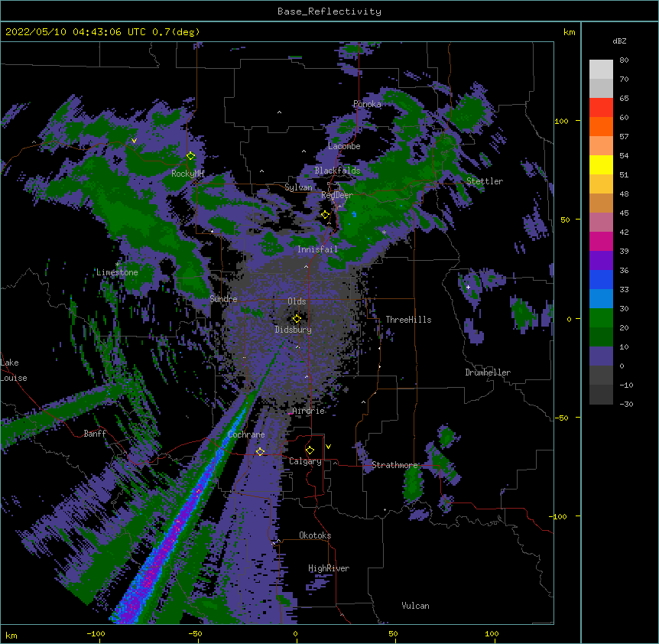Click the white plus marker west of Drumheller
The image size is (659, 644).
tap(468, 287)
